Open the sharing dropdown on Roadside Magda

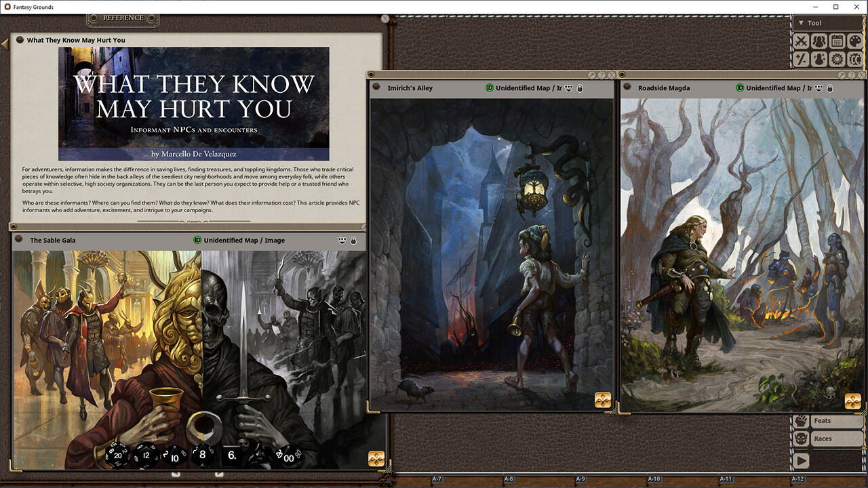tap(819, 88)
